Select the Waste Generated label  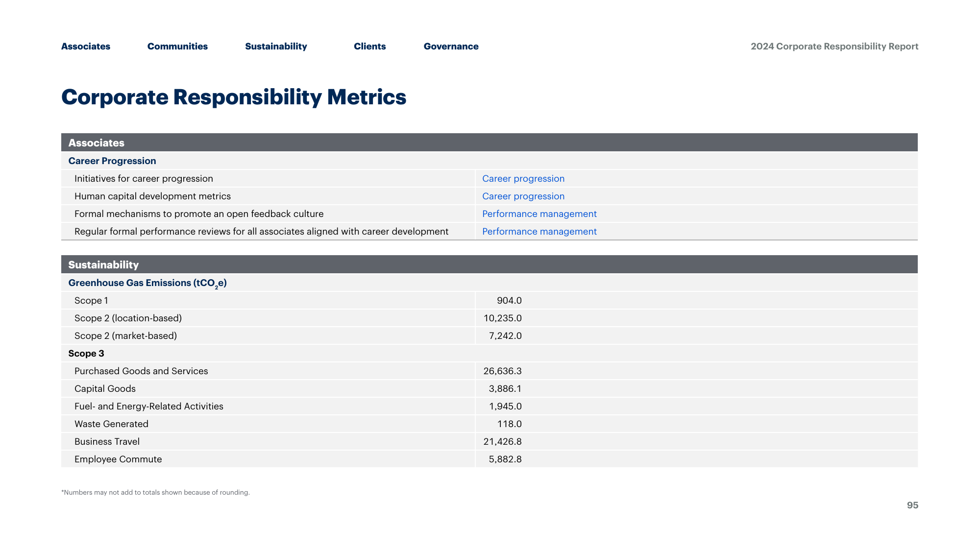(111, 424)
